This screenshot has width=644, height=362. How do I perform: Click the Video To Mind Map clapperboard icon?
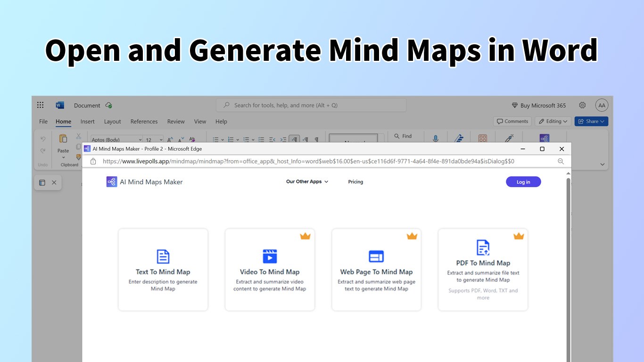point(270,256)
